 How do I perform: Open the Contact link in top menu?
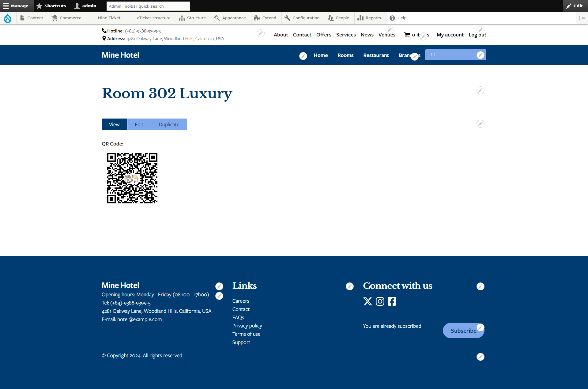tap(302, 35)
